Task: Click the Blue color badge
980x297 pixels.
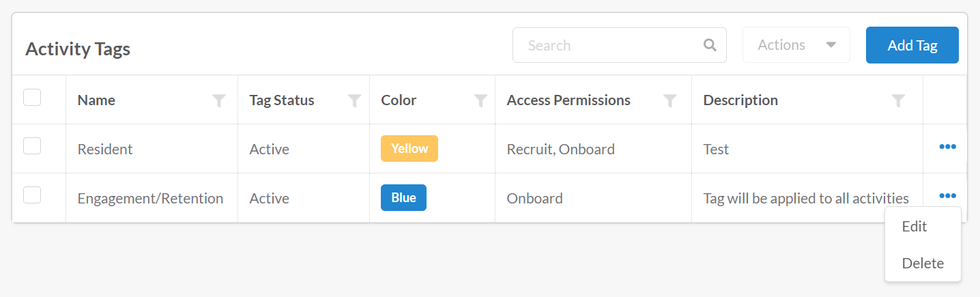Action: [x=403, y=198]
